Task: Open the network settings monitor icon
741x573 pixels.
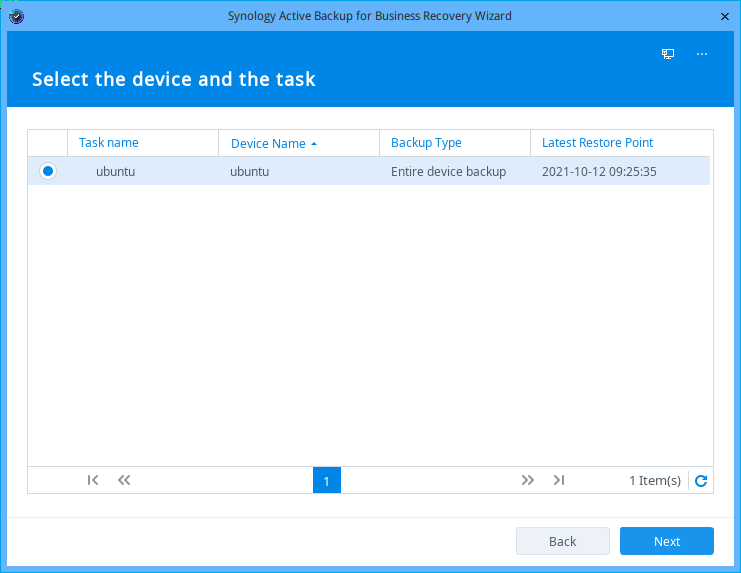Action: [668, 54]
